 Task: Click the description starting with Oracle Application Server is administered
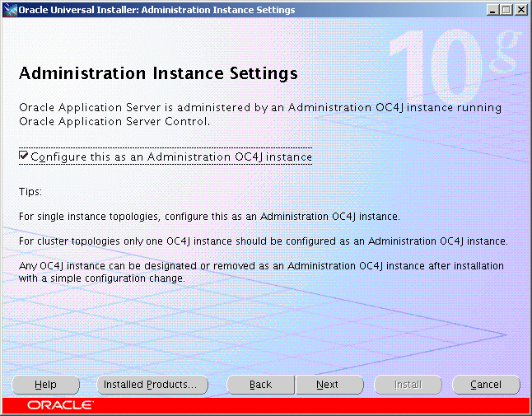coord(260,115)
